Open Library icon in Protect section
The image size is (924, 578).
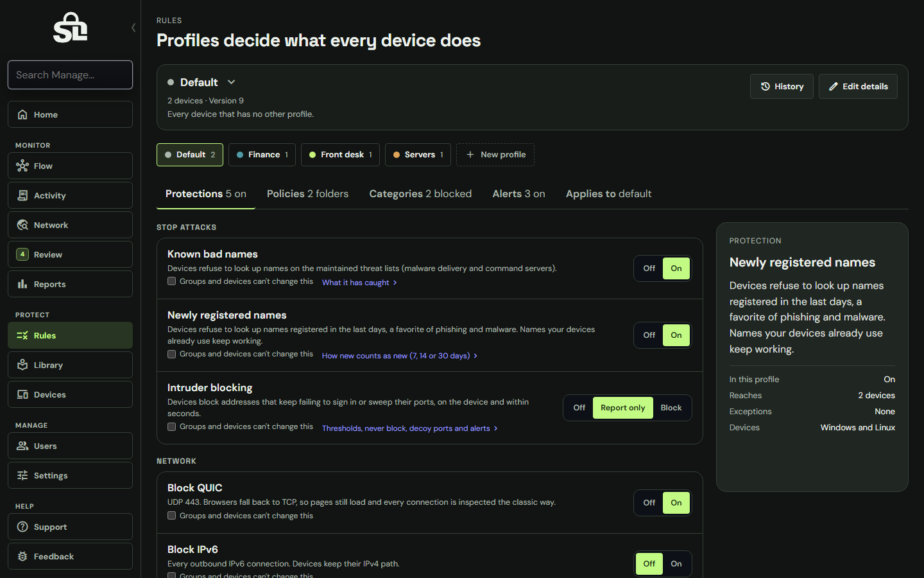[x=22, y=365]
